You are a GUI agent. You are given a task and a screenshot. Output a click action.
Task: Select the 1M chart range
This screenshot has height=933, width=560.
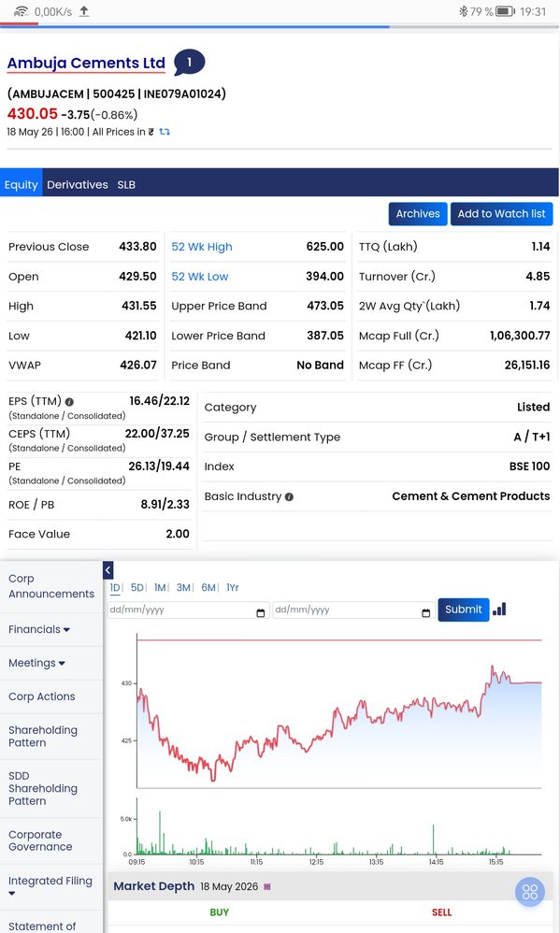point(160,587)
